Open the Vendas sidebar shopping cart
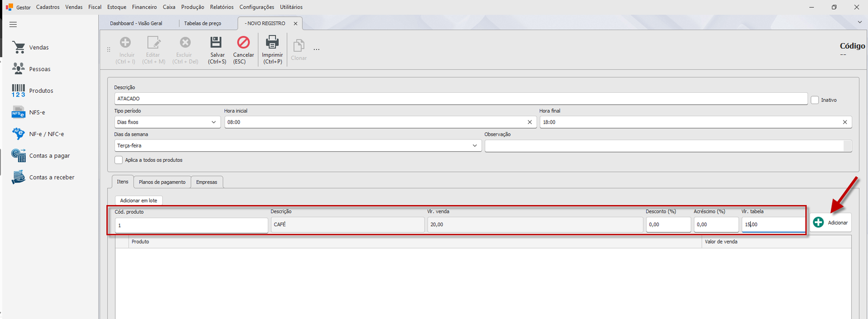Image resolution: width=868 pixels, height=319 pixels. click(19, 48)
